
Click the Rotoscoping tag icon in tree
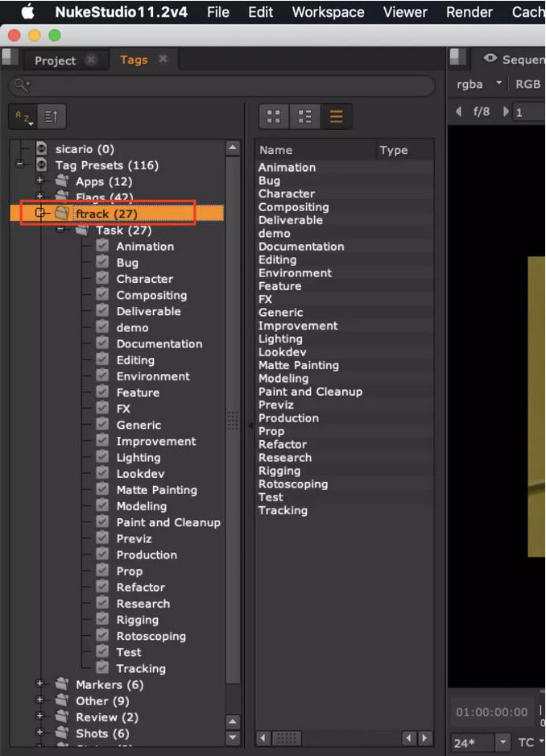pyautogui.click(x=102, y=635)
